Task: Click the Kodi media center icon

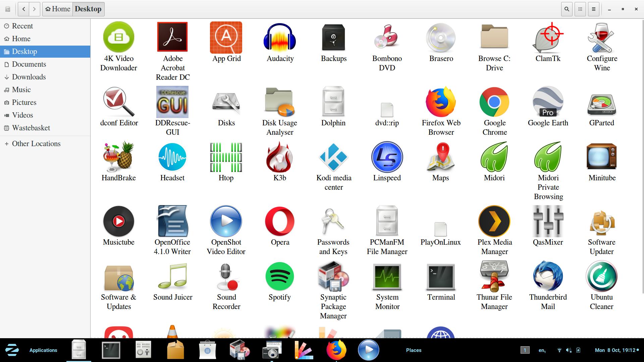Action: (333, 157)
